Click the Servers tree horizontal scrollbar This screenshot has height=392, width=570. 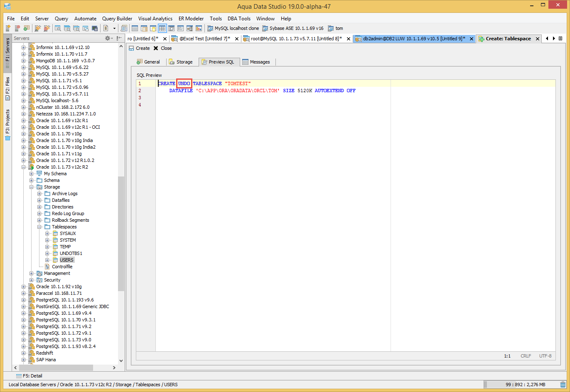click(56, 367)
